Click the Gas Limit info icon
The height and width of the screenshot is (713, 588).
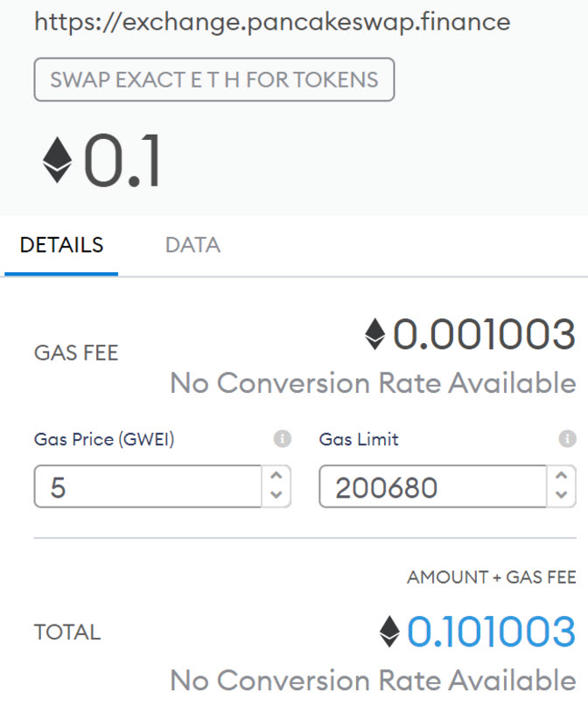click(x=567, y=439)
